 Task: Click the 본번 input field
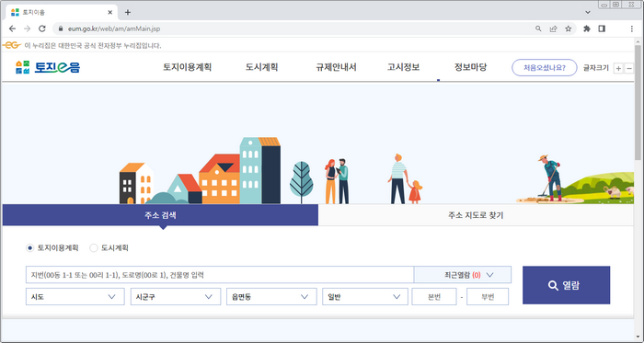pyautogui.click(x=434, y=297)
